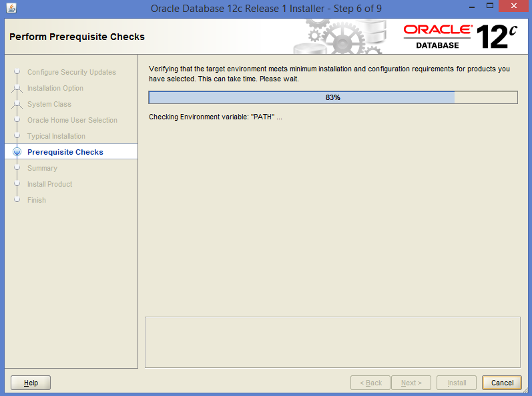Select System Class step
Screen dimensions: 532x396
(49, 104)
